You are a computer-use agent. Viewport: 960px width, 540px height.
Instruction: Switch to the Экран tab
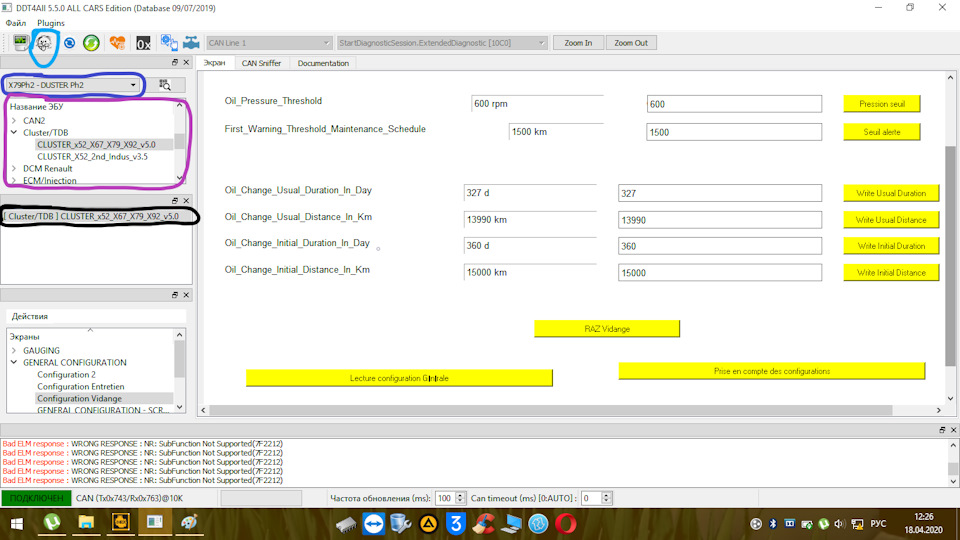(214, 63)
